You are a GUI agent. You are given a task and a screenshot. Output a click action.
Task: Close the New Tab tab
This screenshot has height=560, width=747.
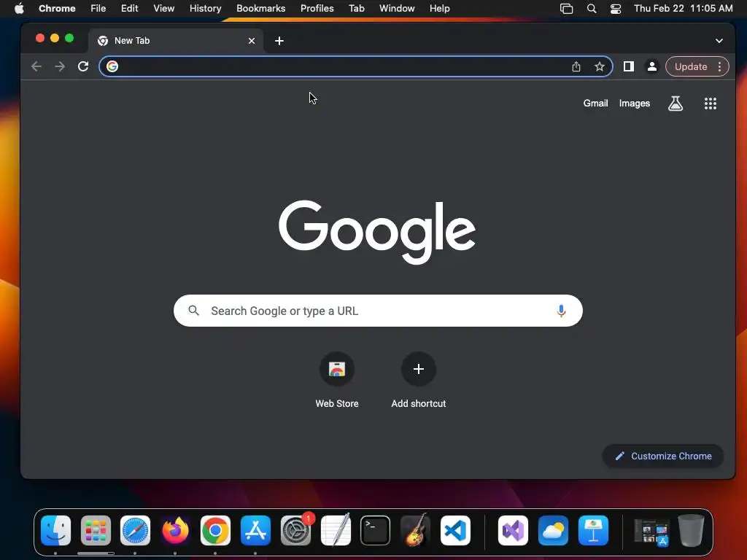point(252,41)
